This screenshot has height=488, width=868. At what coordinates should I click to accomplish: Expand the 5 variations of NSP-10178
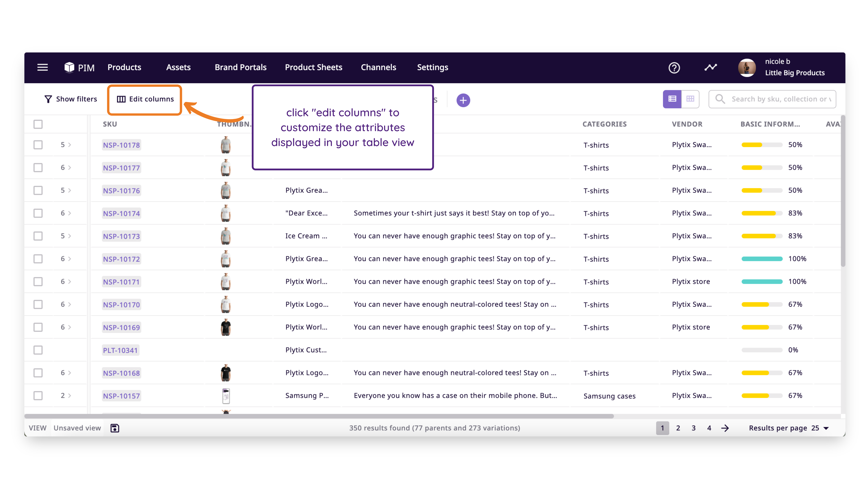66,145
